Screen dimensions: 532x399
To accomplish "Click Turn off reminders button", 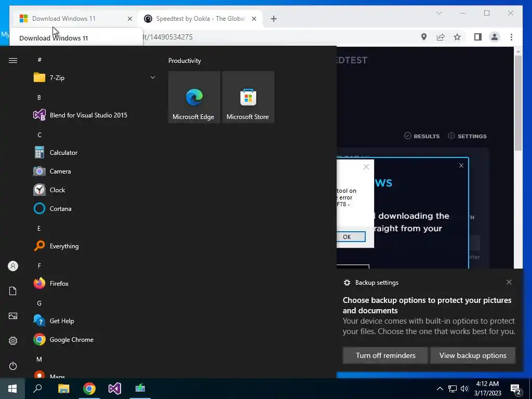I will pos(385,355).
